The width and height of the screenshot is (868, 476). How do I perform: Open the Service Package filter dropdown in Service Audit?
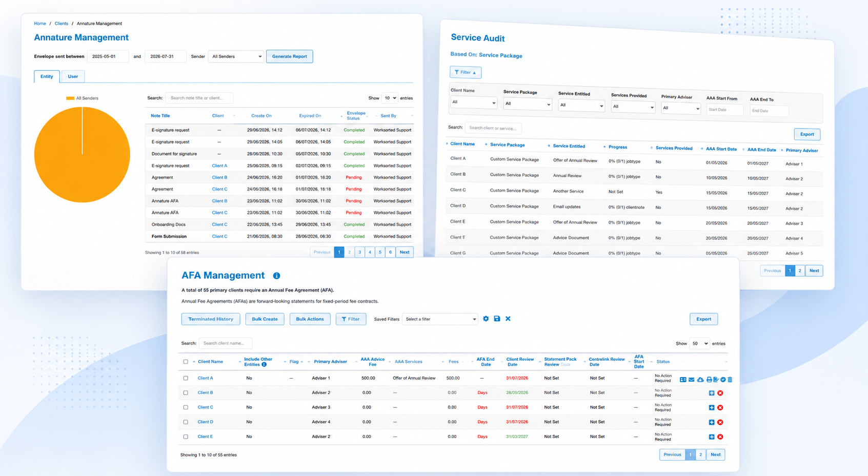point(528,104)
